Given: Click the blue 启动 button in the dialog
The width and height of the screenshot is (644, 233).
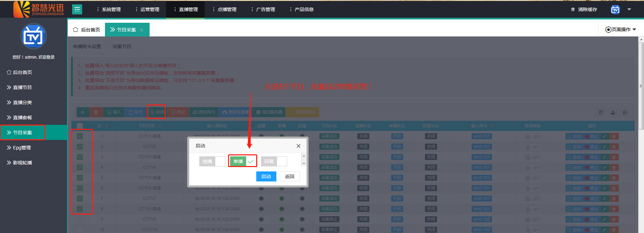Looking at the screenshot, I should (x=266, y=176).
